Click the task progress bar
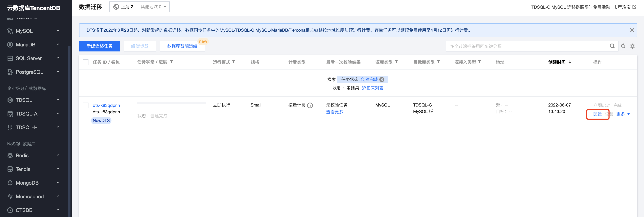644x217 pixels. pos(171,103)
